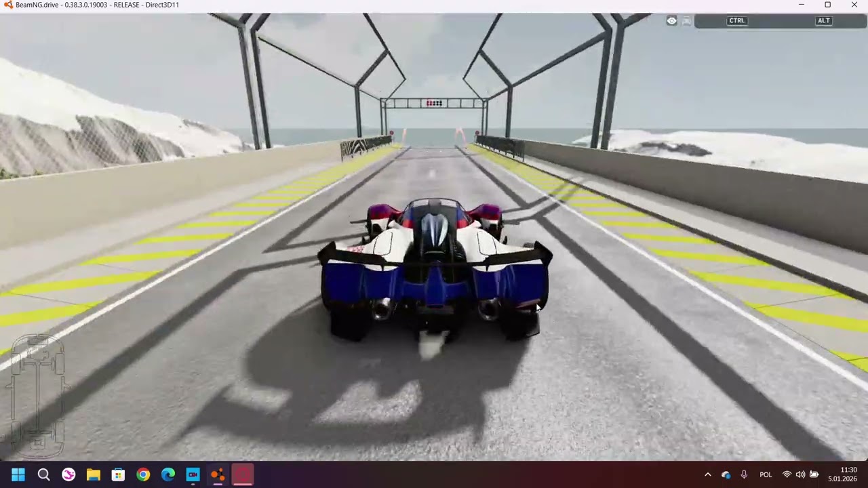Click the CTRL key indicator
The image size is (868, 488).
pos(736,21)
